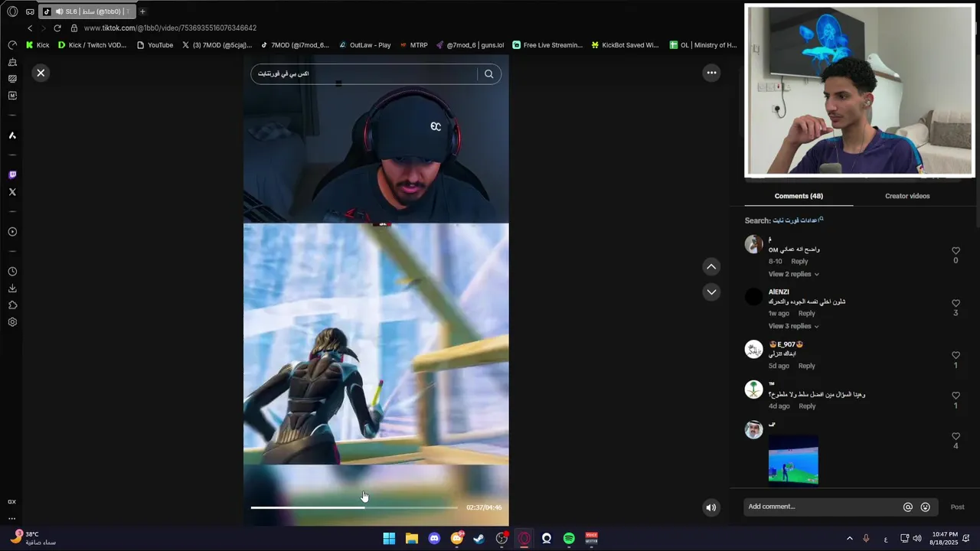The image size is (980, 551).
Task: Reply to E_907's 5d ago comment
Action: 807,366
